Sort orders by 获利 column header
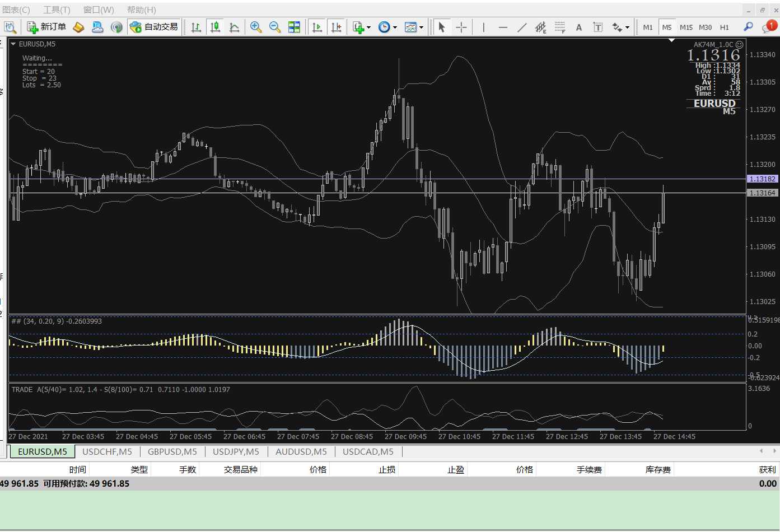The image size is (780, 532). [x=768, y=469]
